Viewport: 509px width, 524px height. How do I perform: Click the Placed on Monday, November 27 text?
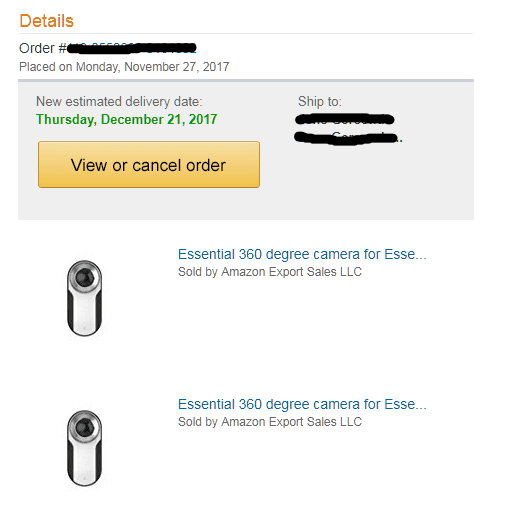click(x=124, y=67)
